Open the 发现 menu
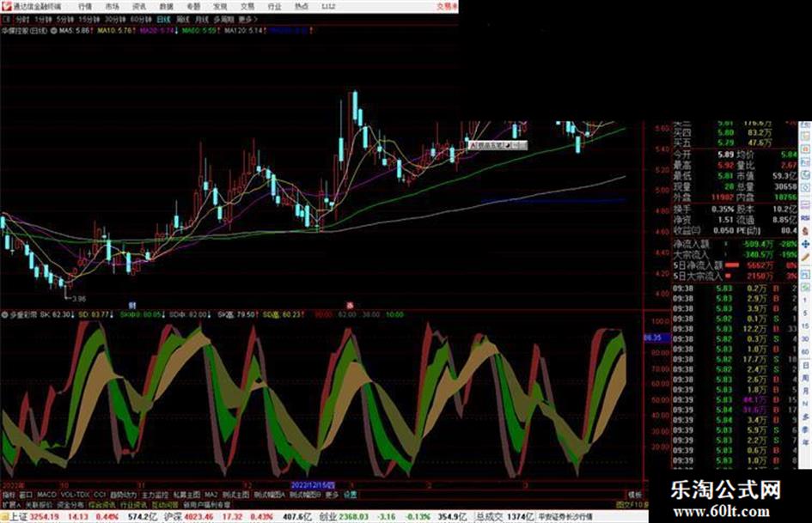812x523 pixels. (x=220, y=7)
